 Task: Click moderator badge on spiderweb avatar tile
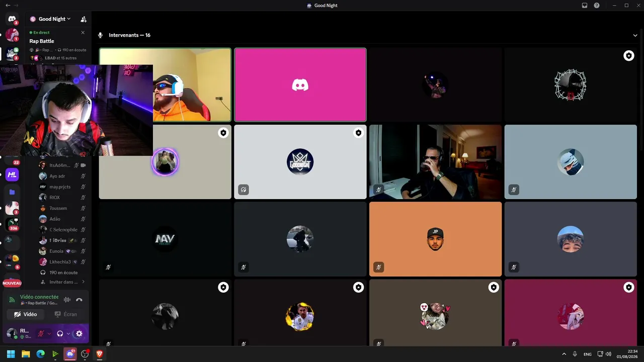pyautogui.click(x=628, y=56)
